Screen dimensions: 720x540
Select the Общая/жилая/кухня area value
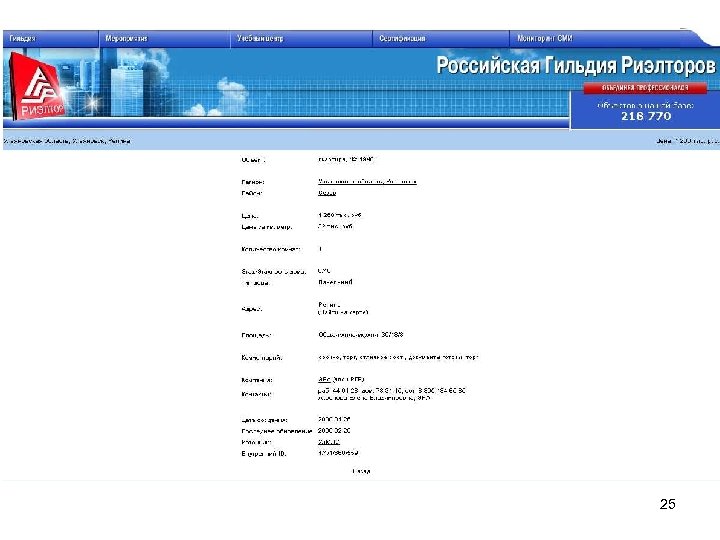point(361,335)
